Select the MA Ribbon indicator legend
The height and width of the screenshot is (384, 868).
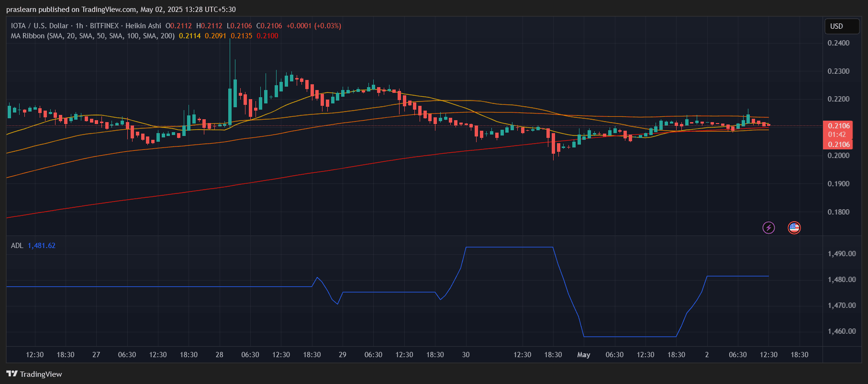(x=92, y=36)
